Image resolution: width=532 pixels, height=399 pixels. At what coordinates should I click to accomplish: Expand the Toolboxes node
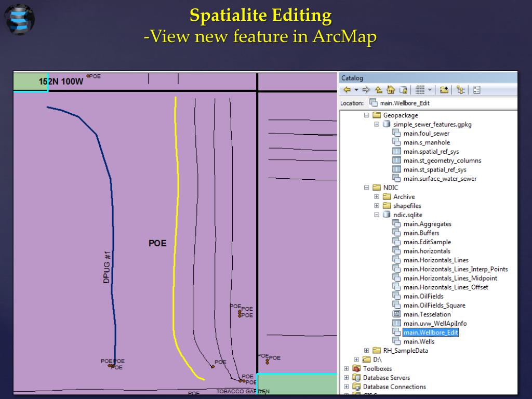pos(346,368)
